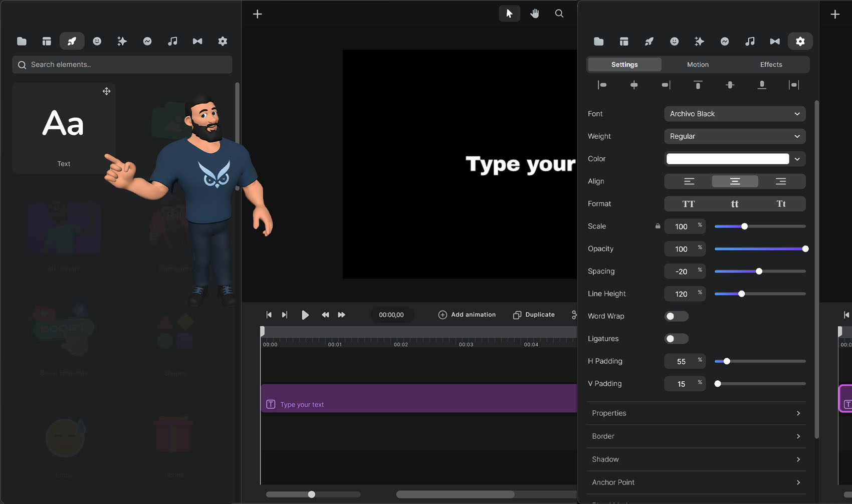This screenshot has height=504, width=852.
Task: Open the Font dropdown showing Archivo Black
Action: (734, 114)
